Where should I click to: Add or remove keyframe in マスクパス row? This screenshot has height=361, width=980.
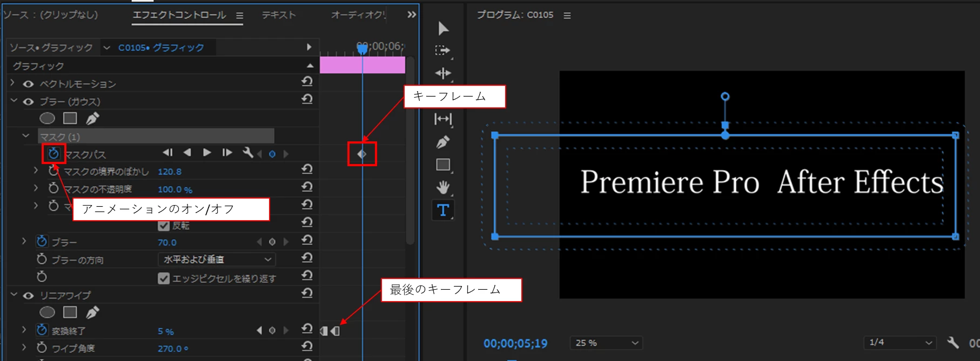click(272, 154)
